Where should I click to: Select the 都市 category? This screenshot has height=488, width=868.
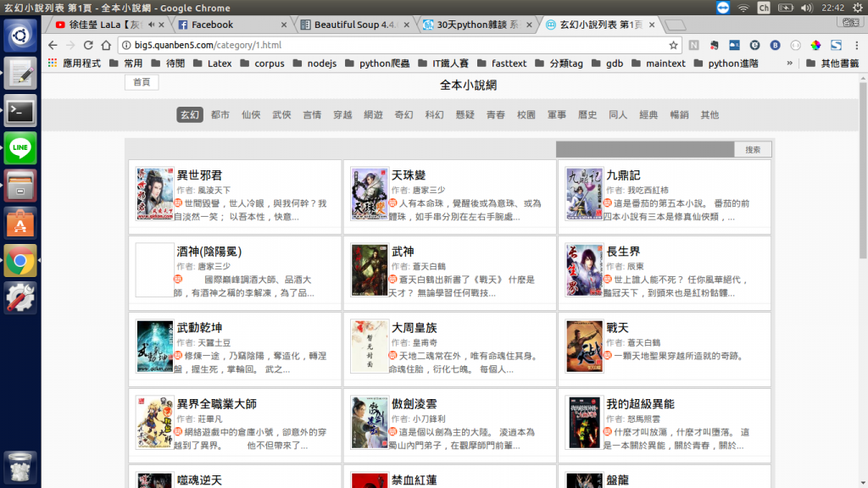pos(220,115)
